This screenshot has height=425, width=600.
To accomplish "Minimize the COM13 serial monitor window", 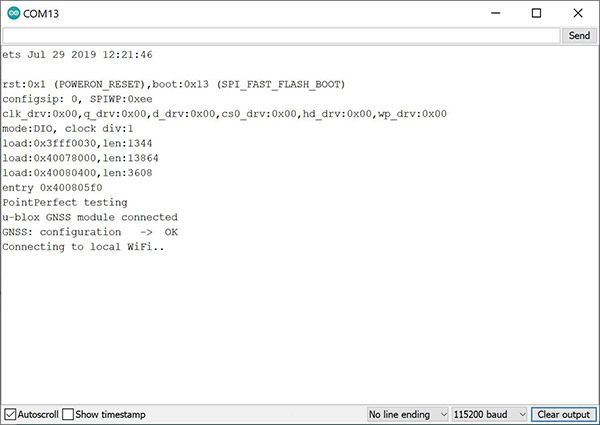I will (x=496, y=13).
